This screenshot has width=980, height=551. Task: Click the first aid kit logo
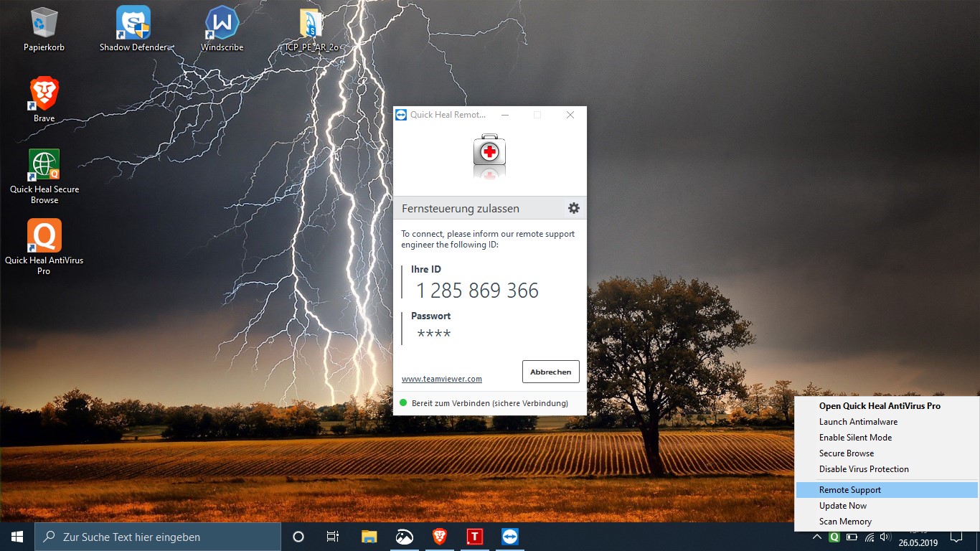tap(489, 150)
